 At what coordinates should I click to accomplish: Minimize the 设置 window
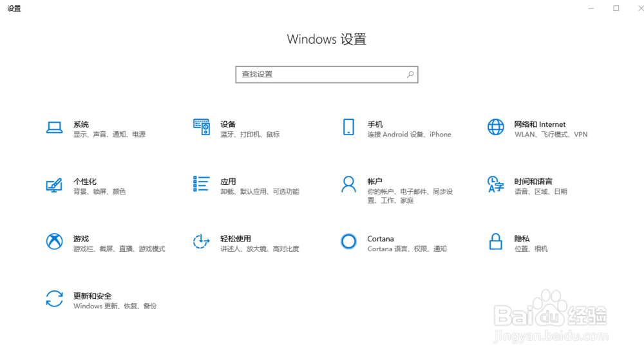[x=591, y=8]
